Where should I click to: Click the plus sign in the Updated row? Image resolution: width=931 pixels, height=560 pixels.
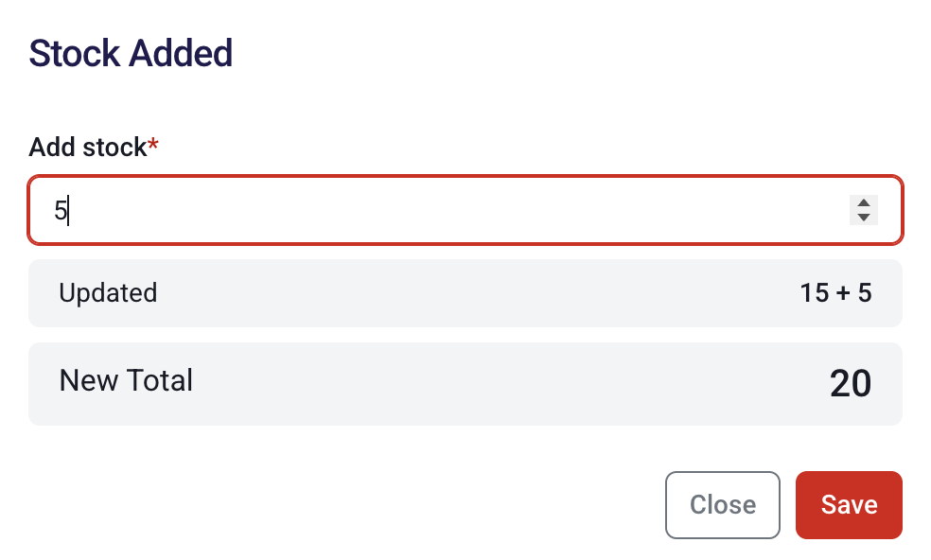(x=841, y=293)
